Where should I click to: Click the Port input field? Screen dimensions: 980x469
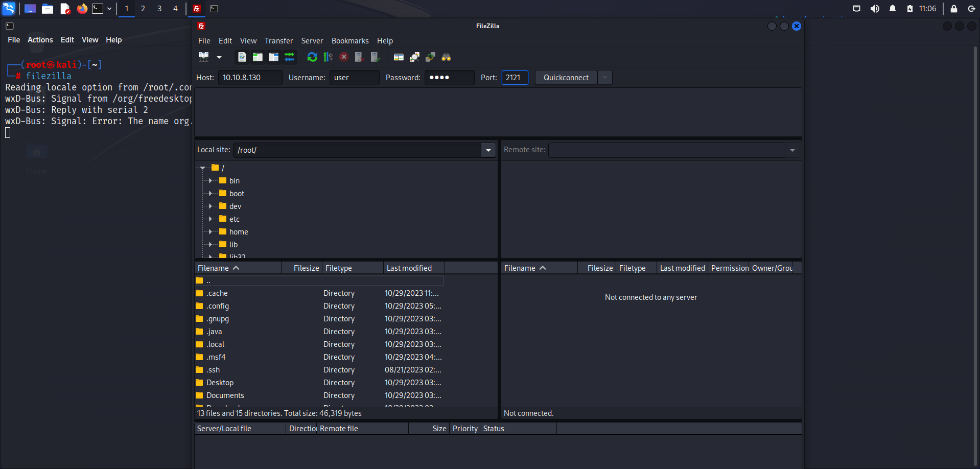point(515,78)
